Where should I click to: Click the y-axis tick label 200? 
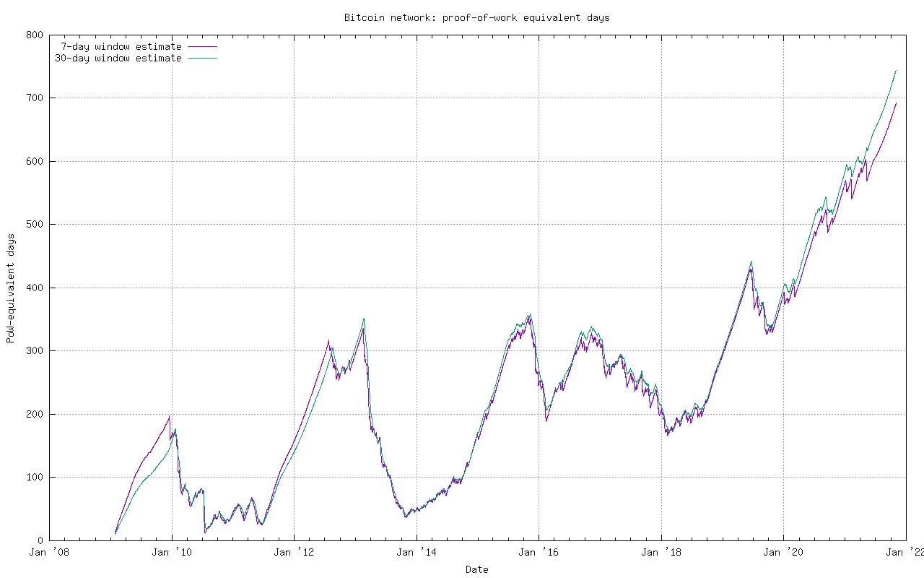pos(35,414)
